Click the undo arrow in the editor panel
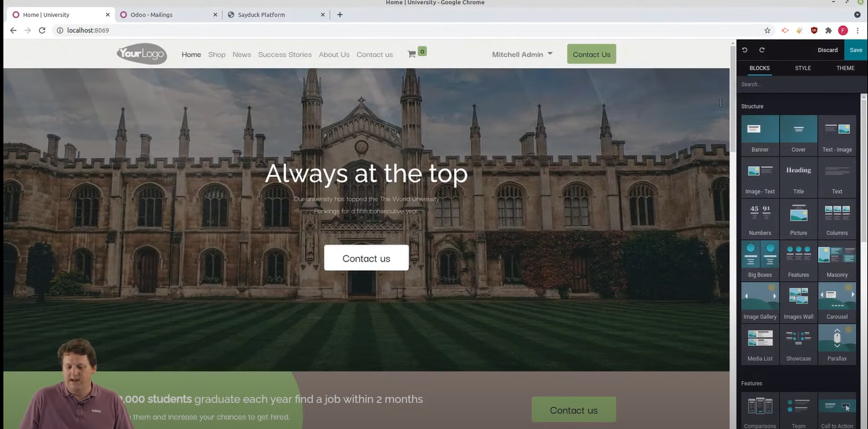The image size is (868, 429). pyautogui.click(x=744, y=50)
